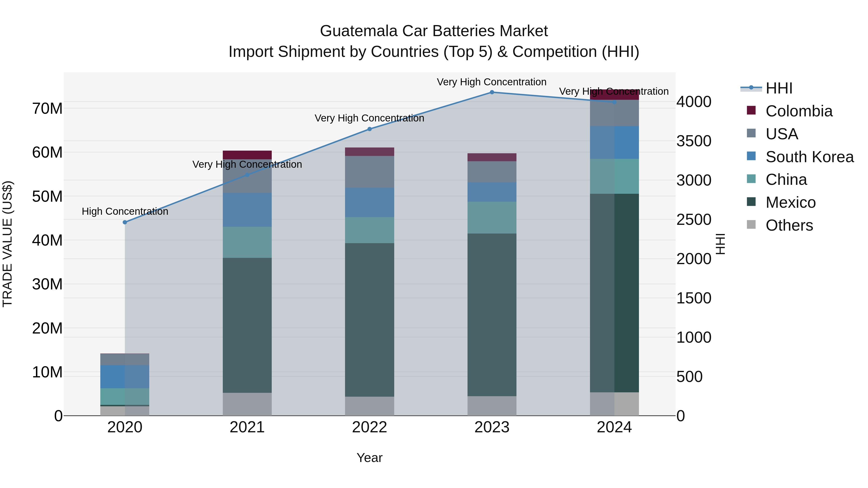Click the Others segment of the 2024 bar
This screenshot has height=488, width=868.
point(614,404)
